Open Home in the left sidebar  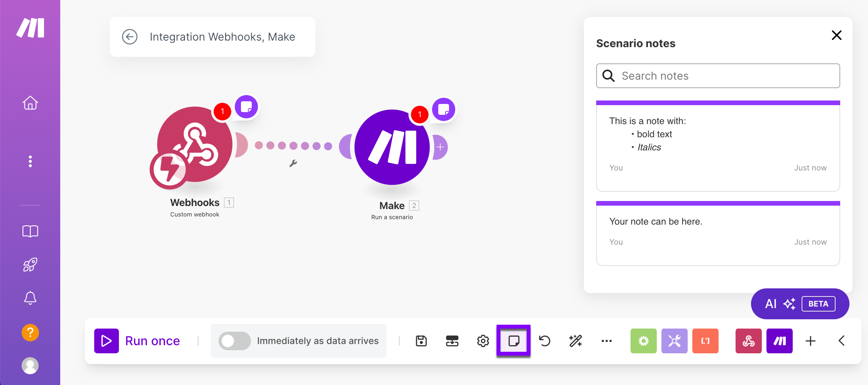[x=30, y=103]
